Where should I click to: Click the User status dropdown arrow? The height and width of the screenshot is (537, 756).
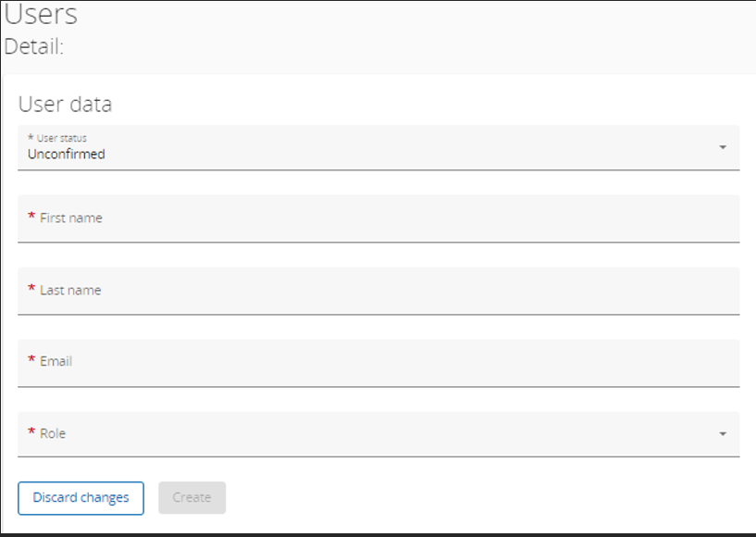(x=723, y=147)
